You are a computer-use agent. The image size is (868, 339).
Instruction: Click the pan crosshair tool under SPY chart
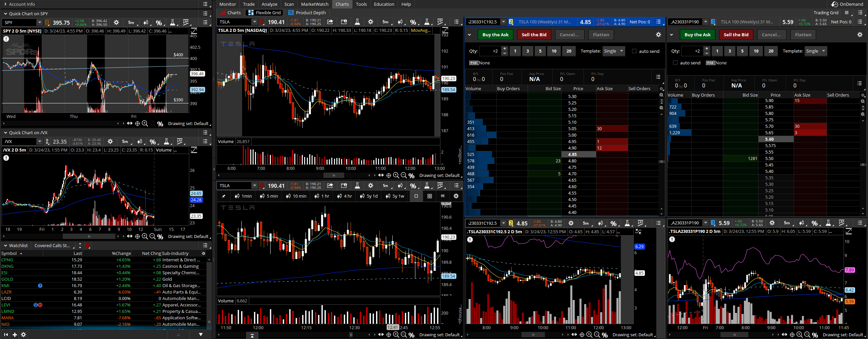click(x=137, y=124)
